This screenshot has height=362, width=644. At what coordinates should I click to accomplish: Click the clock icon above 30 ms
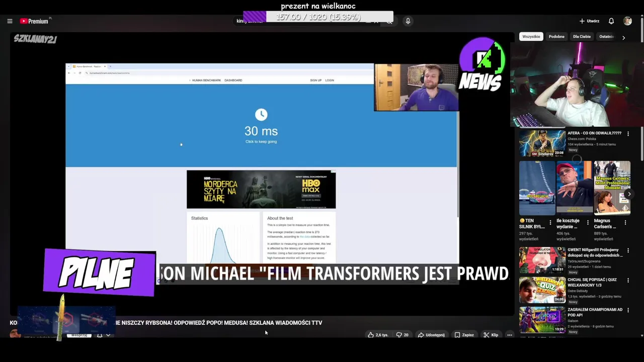261,115
